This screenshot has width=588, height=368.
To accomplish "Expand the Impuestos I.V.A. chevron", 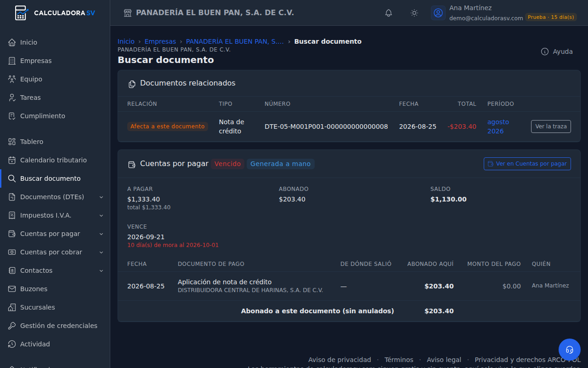I will point(102,215).
